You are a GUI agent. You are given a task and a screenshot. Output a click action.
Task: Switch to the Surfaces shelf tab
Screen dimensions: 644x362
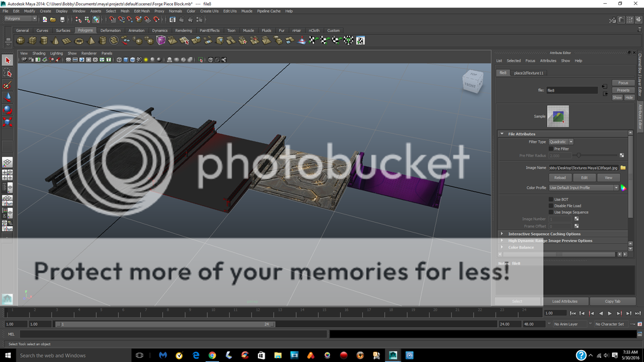coord(63,30)
